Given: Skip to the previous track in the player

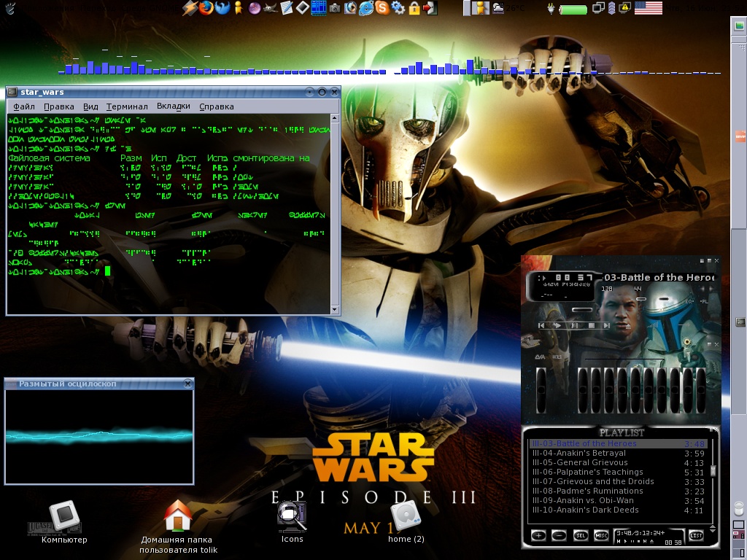Looking at the screenshot, I should click(541, 325).
